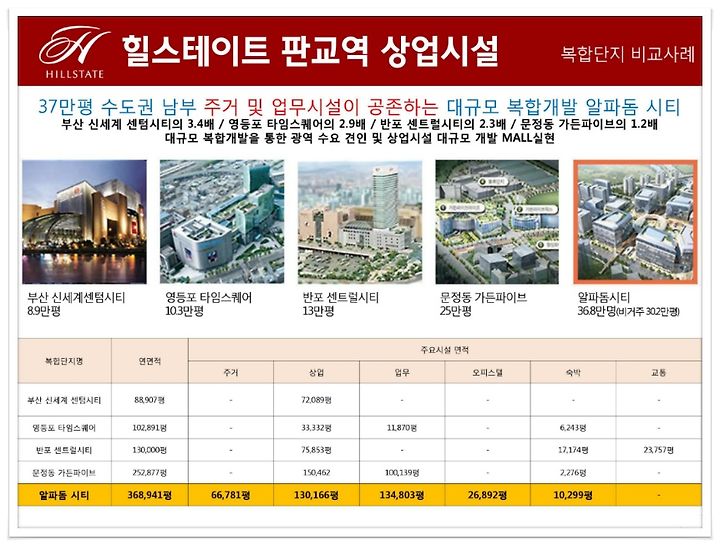The height and width of the screenshot is (545, 720).
Task: Click the cell '88,907평'
Action: 150,400
